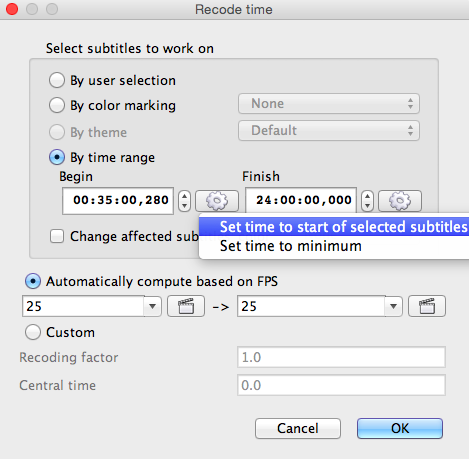Click the Begin time field 00:35:00,280
The width and height of the screenshot is (469, 459).
pos(118,201)
